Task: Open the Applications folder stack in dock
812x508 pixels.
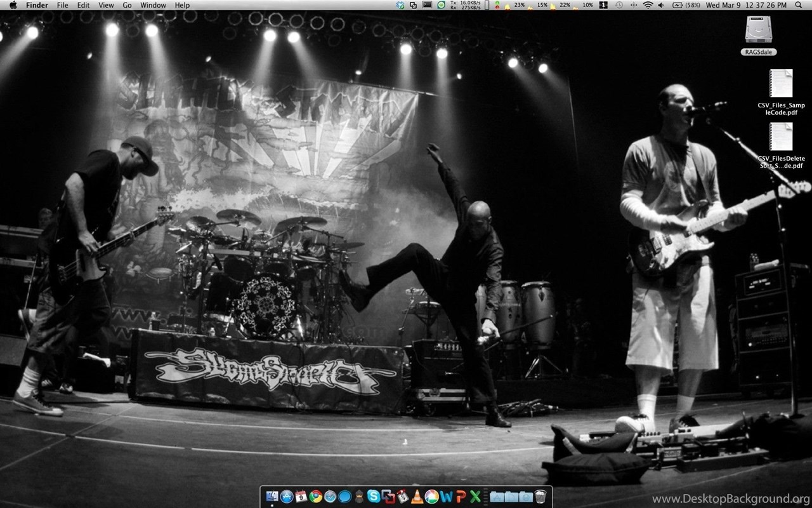Action: 497,497
